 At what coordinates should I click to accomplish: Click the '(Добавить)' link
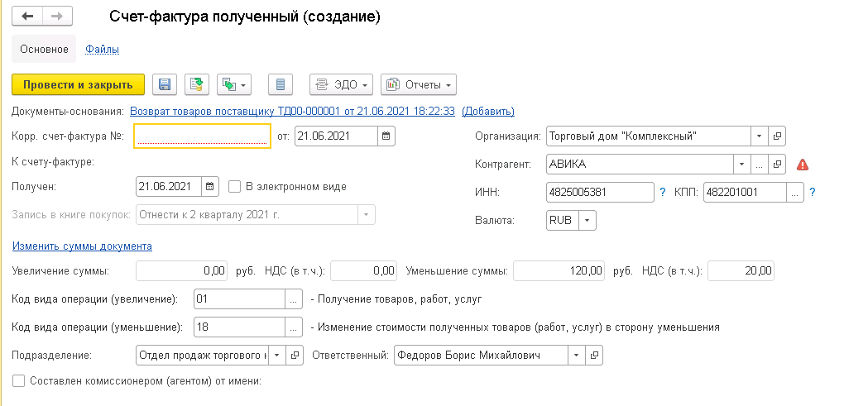point(487,111)
